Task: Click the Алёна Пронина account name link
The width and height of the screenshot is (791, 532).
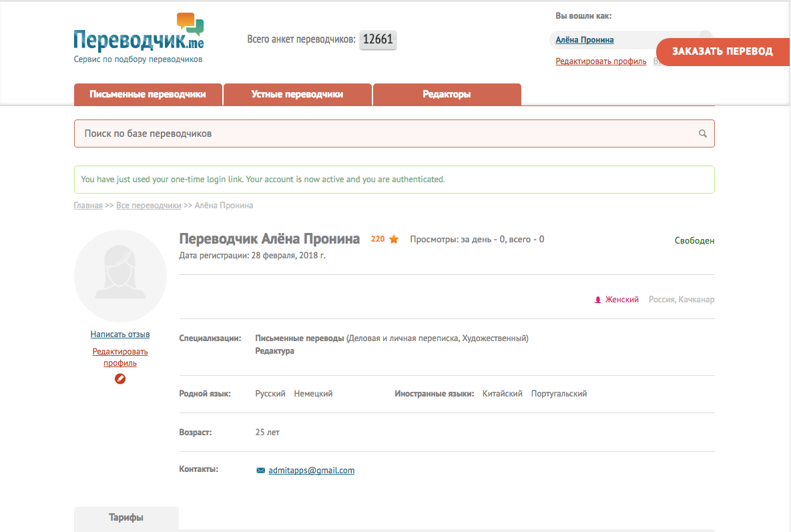Action: (x=584, y=39)
